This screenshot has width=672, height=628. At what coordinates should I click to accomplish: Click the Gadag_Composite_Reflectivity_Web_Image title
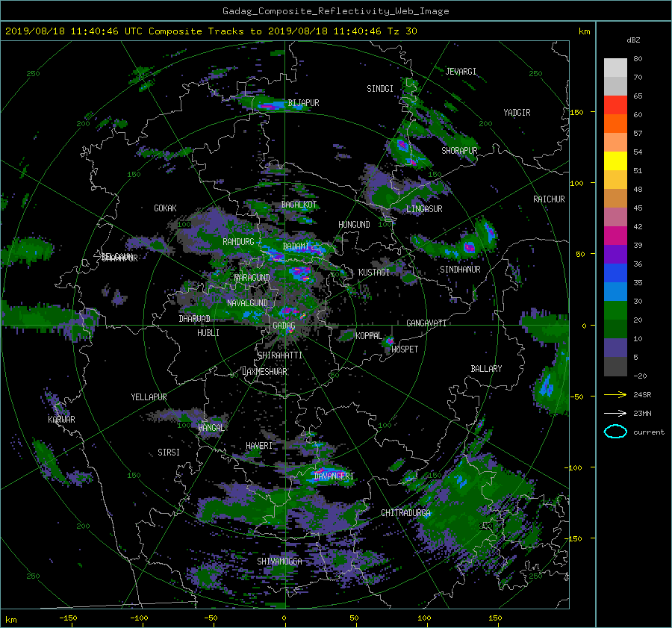[x=335, y=11]
